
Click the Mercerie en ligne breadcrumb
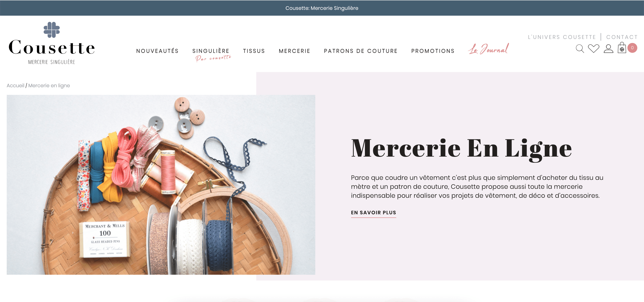(49, 85)
